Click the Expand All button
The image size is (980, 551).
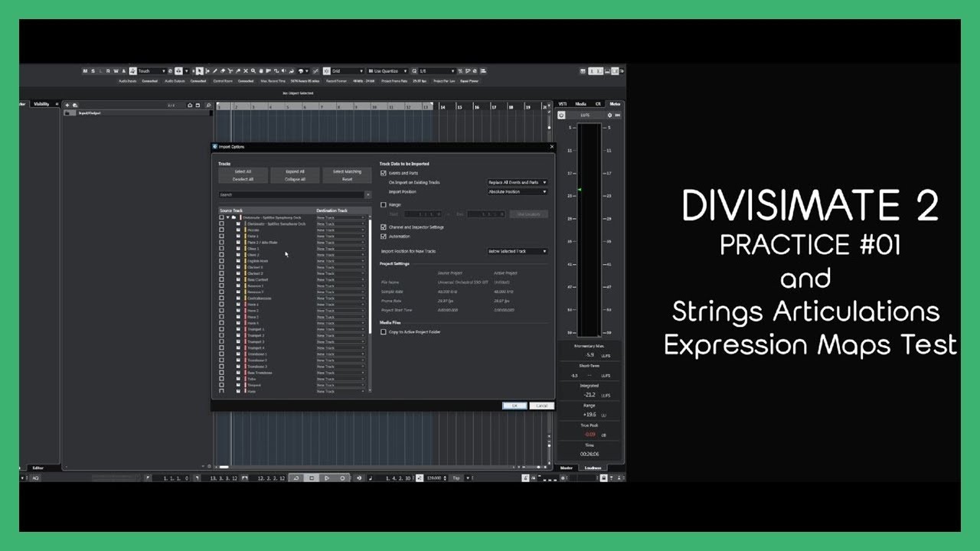295,171
